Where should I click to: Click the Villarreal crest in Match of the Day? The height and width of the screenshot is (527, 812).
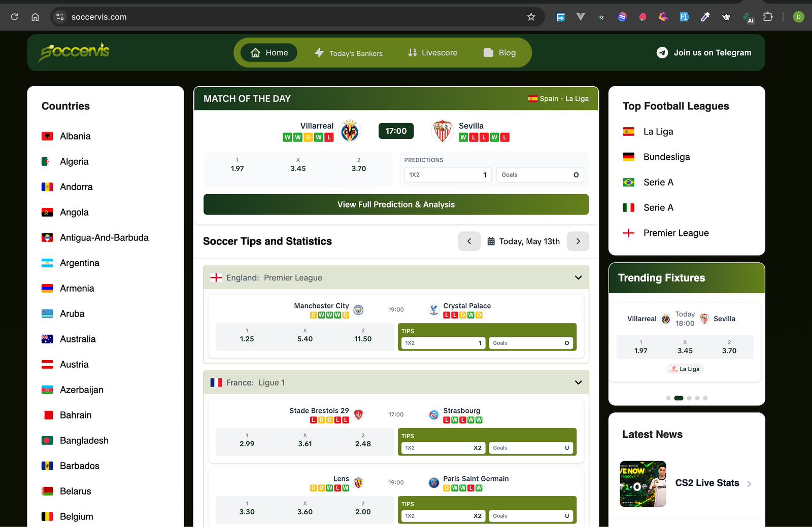point(350,131)
